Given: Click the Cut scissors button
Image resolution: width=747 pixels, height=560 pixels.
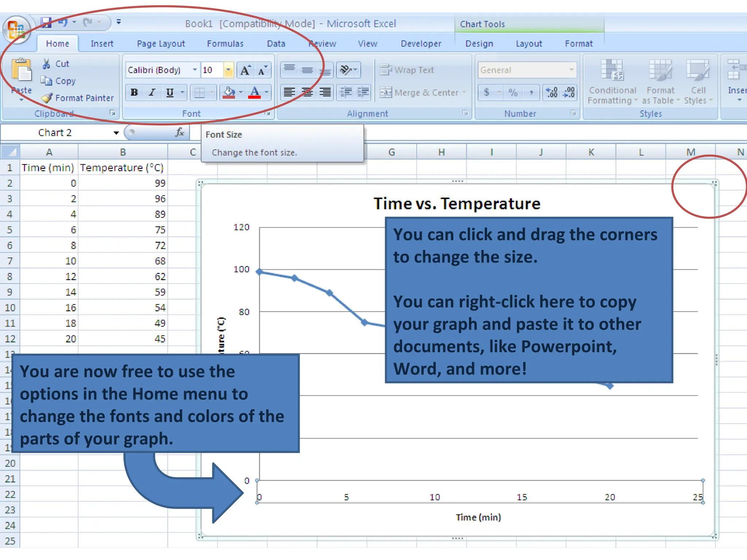Looking at the screenshot, I should [x=55, y=64].
